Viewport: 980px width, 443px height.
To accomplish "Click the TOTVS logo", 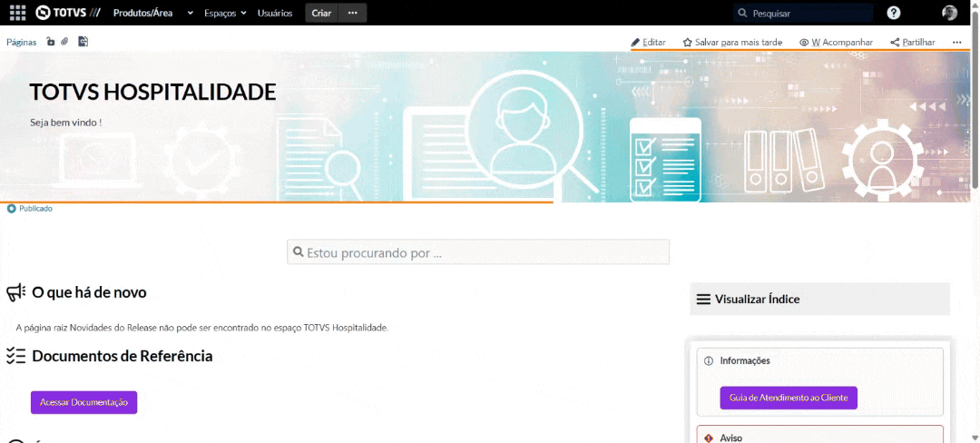I will click(x=68, y=13).
